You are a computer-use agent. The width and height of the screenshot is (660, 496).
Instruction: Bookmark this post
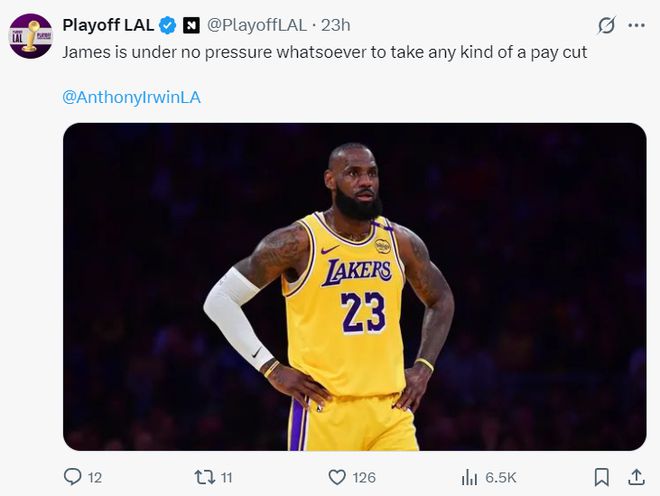[x=601, y=477]
